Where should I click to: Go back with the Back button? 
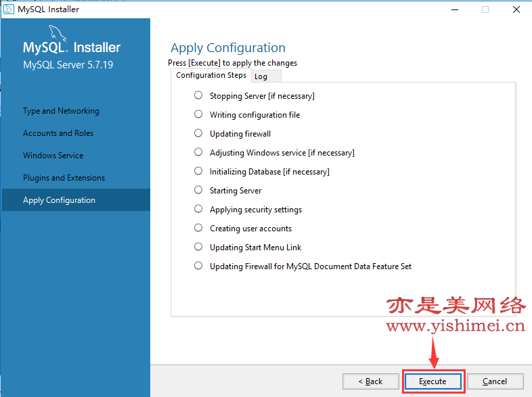pos(370,381)
